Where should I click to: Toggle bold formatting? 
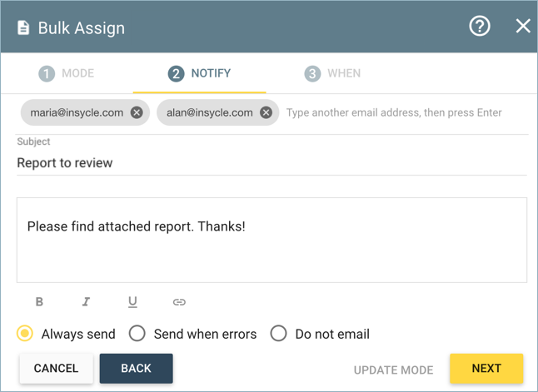39,301
